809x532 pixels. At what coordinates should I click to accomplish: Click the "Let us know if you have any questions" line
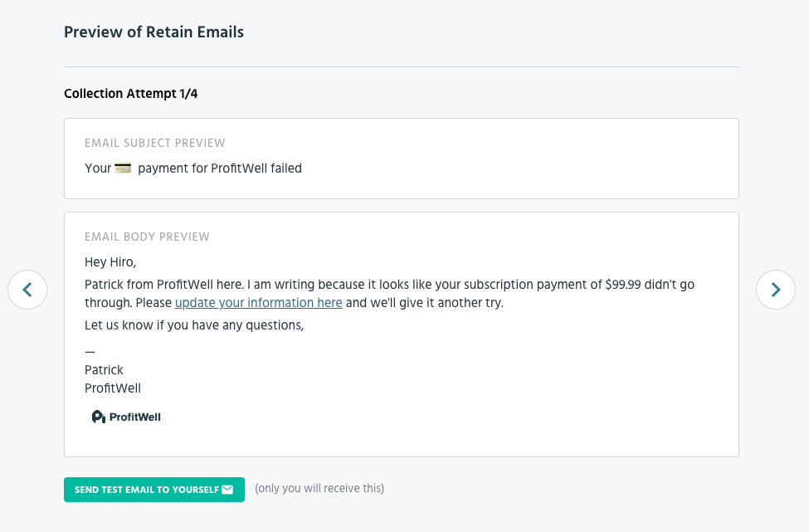click(x=194, y=325)
